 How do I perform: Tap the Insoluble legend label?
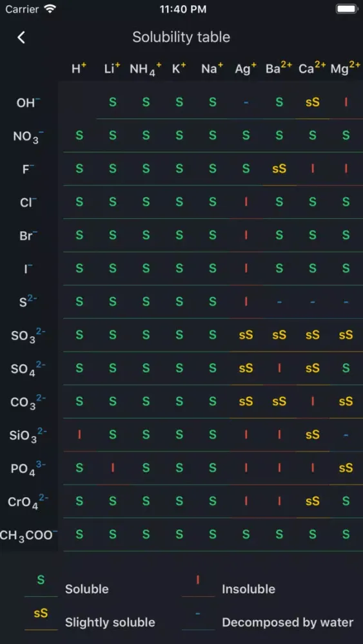[248, 589]
